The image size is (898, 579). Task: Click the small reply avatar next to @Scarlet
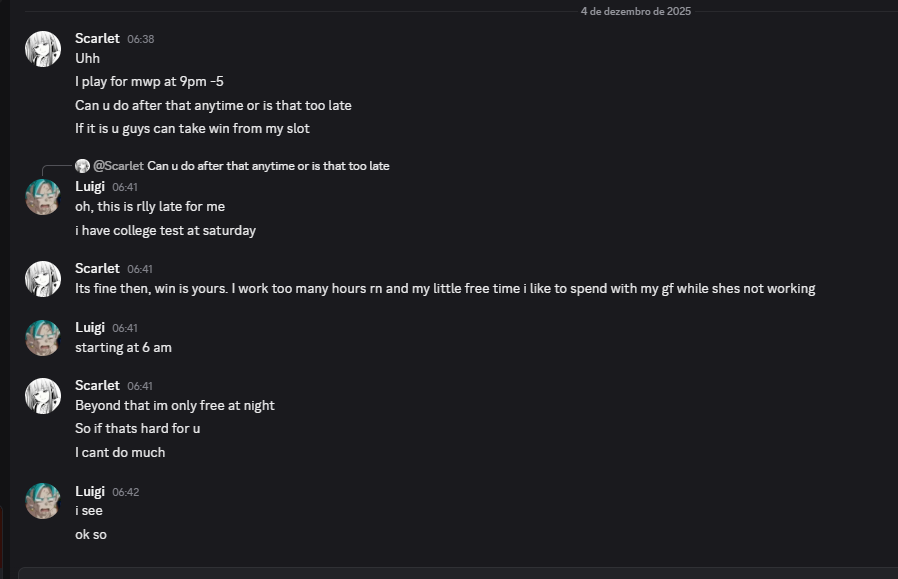pos(83,166)
